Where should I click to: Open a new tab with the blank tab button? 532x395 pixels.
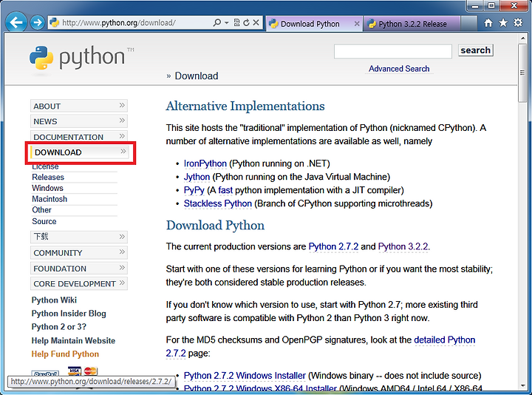click(468, 24)
